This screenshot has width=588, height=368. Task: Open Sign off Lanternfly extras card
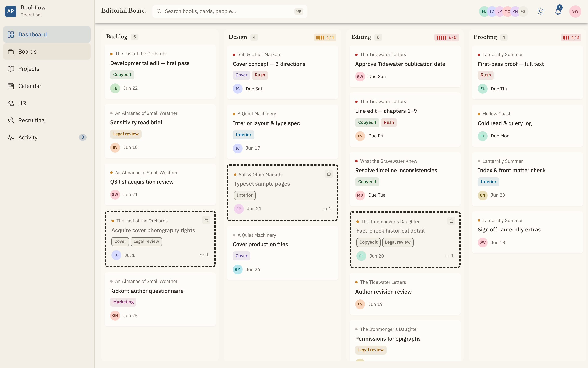[527, 232]
